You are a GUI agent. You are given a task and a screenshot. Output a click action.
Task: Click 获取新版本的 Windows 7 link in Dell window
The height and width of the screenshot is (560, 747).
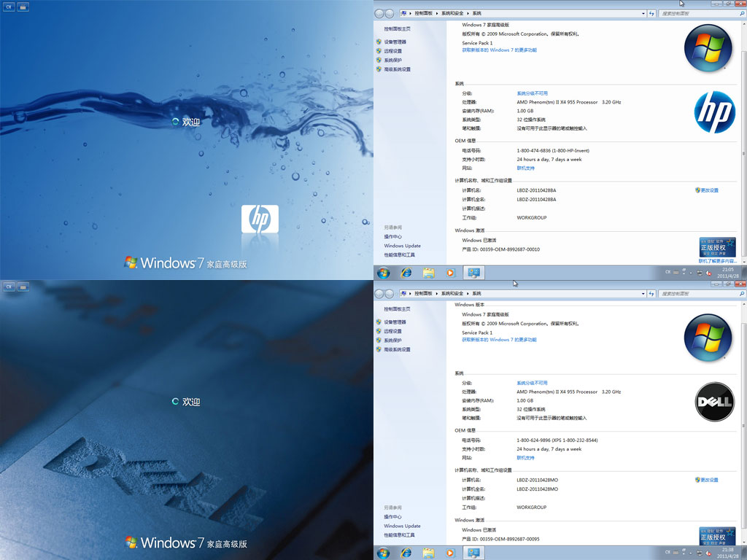click(499, 340)
